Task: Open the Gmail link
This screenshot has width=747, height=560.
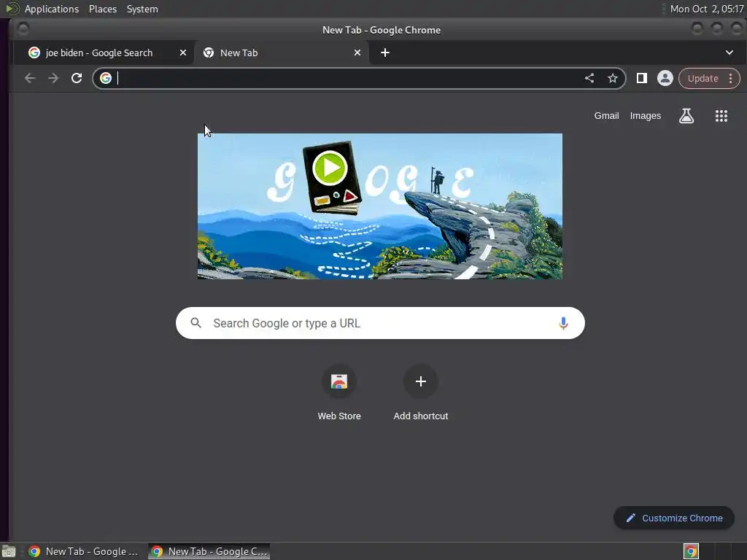Action: 606,116
